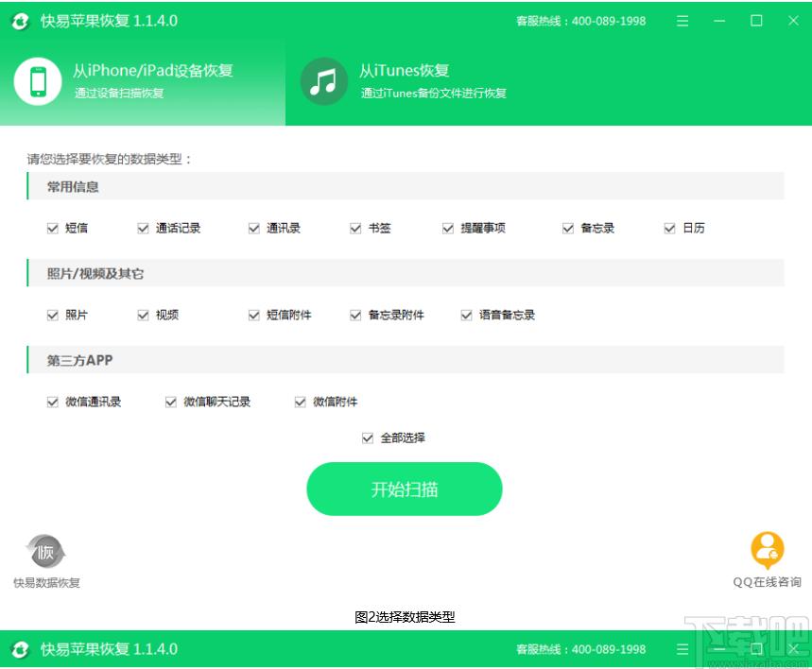Click the app logo in the bottom window title bar

pyautogui.click(x=20, y=649)
